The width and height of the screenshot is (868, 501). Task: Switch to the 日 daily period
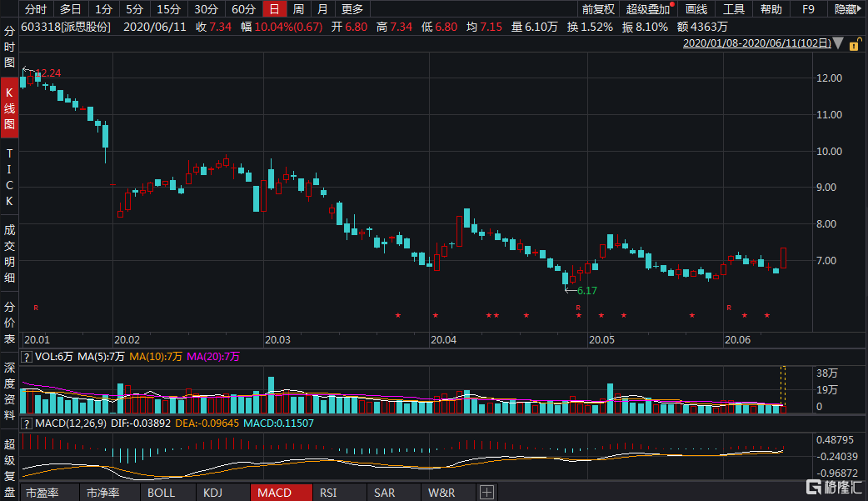tap(273, 9)
